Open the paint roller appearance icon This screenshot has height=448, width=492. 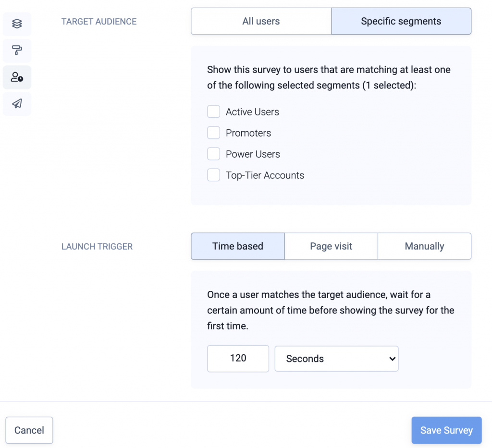[x=17, y=50]
